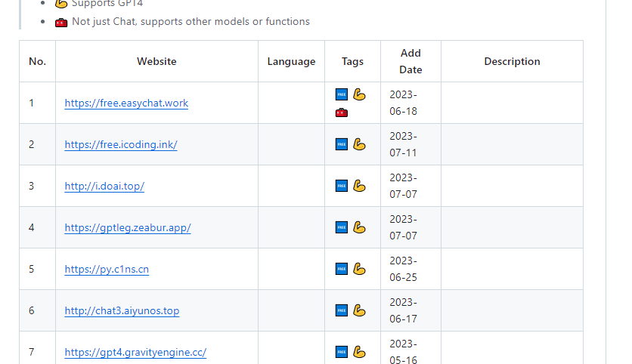
Task: Visit the http://i.doai.top/ website link
Action: [104, 187]
